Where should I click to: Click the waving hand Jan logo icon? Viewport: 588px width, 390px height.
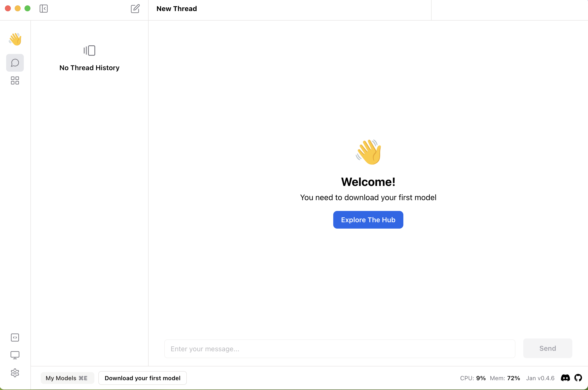tap(15, 39)
